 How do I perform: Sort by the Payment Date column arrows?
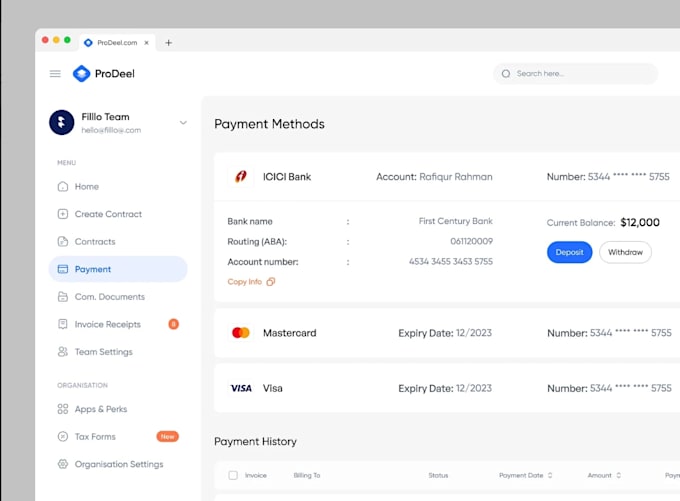click(550, 475)
